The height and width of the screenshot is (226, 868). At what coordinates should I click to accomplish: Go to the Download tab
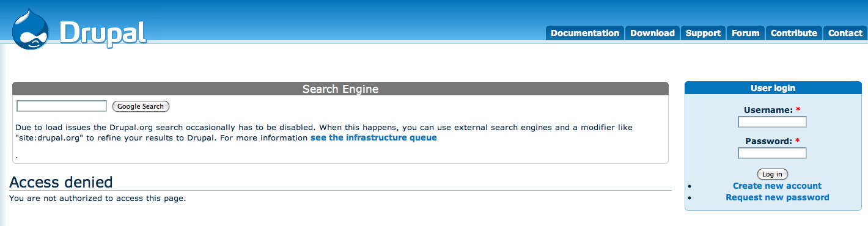point(652,33)
